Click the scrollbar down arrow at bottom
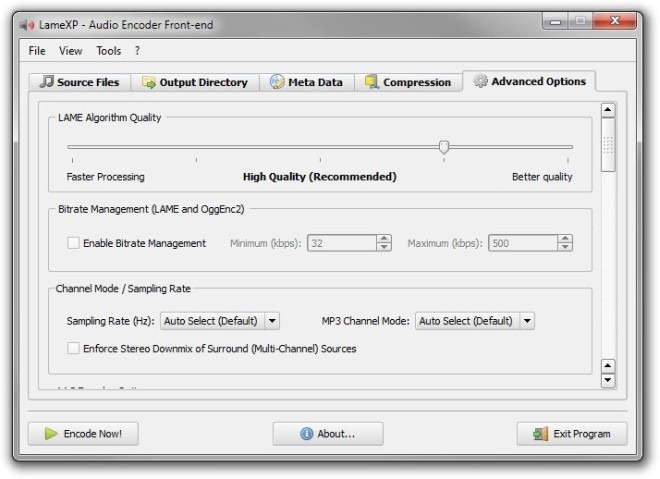This screenshot has width=660, height=479. pos(608,381)
